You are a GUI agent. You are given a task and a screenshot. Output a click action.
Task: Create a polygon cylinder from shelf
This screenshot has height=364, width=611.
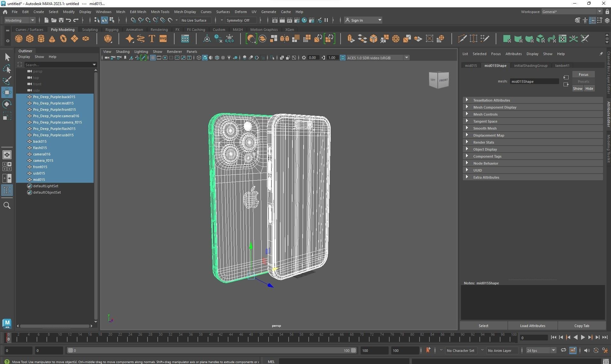click(41, 39)
